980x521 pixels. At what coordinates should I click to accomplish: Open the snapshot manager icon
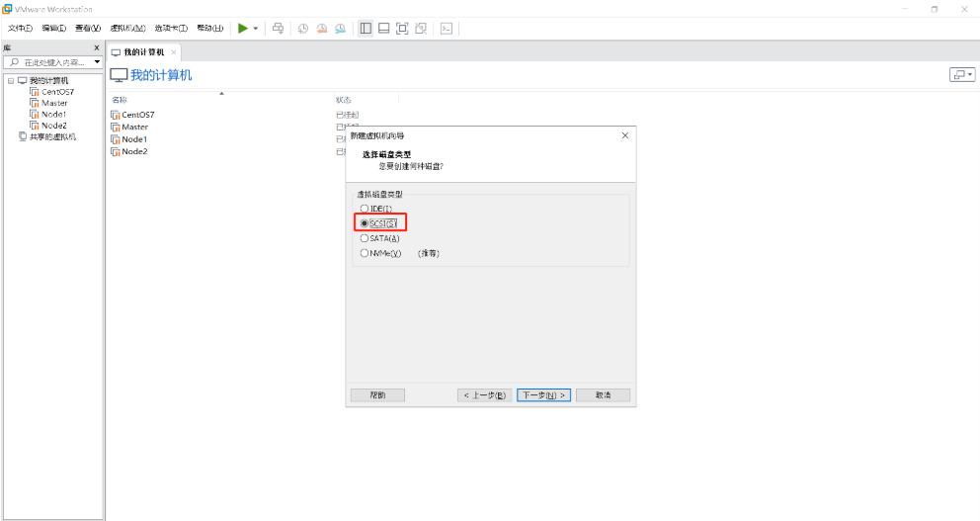point(340,28)
